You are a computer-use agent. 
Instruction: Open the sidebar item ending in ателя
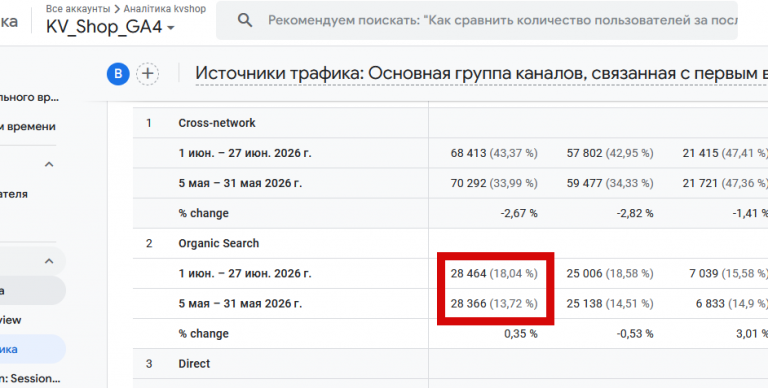tap(14, 194)
